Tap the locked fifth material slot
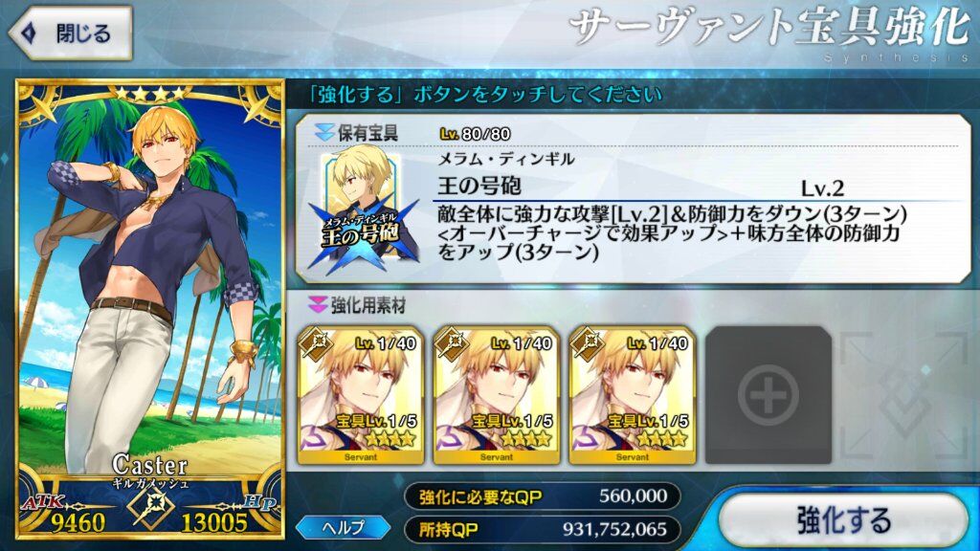This screenshot has height=551, width=980. tap(904, 395)
